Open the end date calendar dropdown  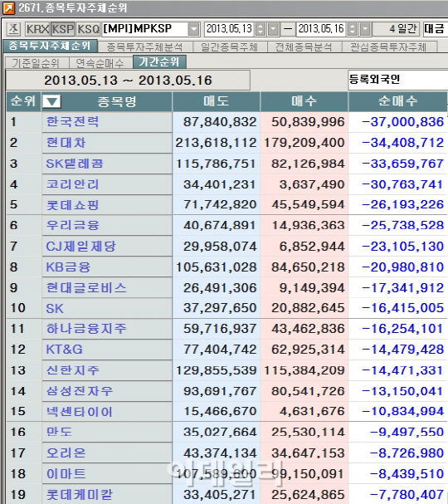365,29
